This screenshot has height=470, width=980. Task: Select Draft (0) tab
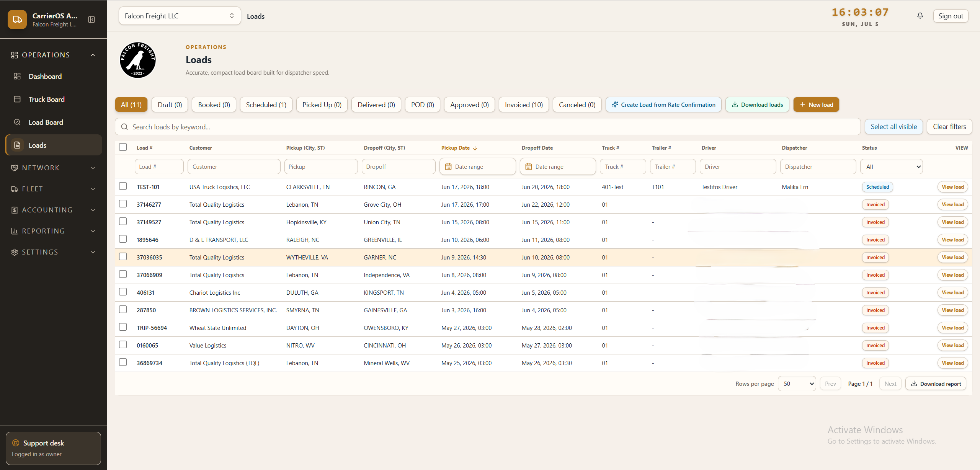point(170,104)
